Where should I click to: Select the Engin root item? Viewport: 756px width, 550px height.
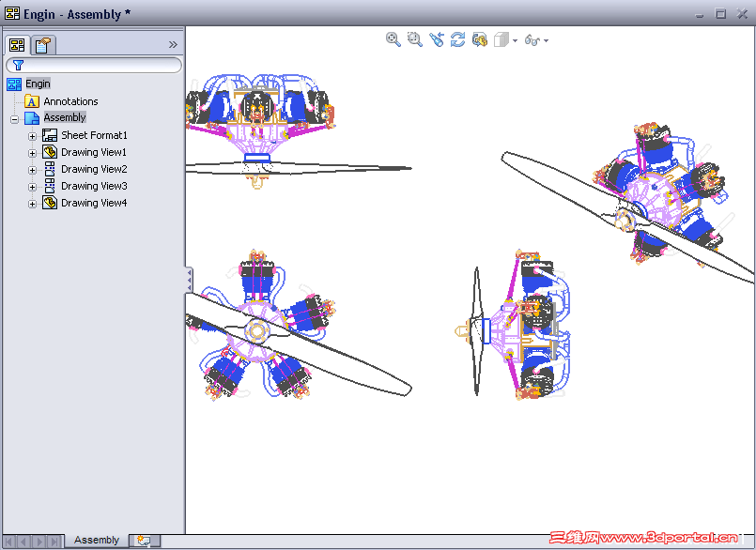point(39,84)
